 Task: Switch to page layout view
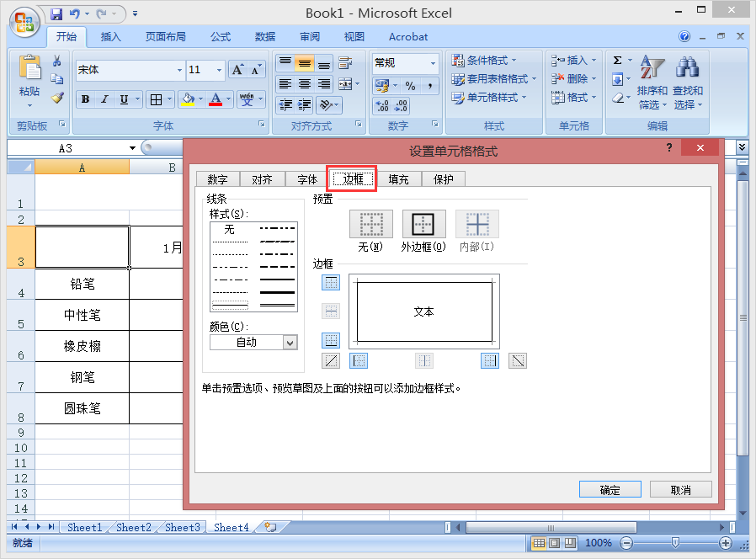555,544
